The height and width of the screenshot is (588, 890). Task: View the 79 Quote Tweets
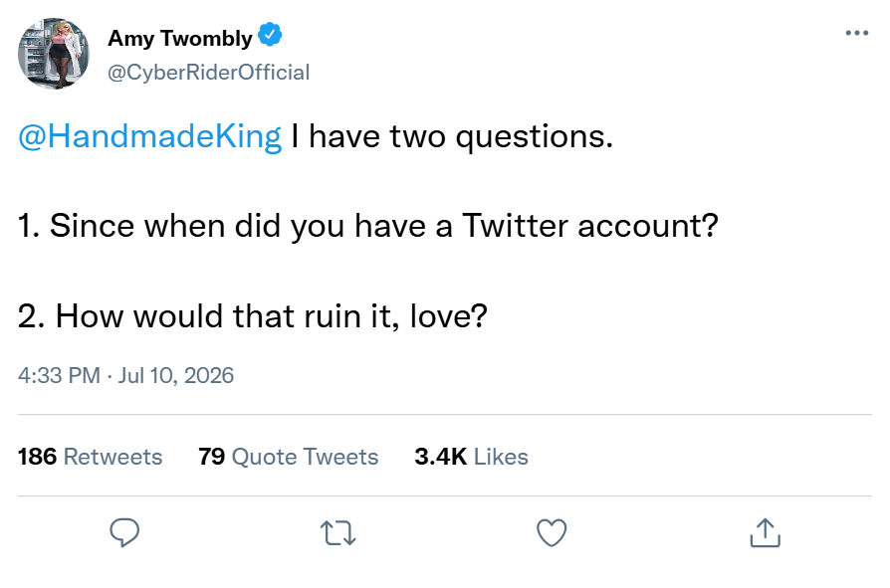(x=289, y=457)
